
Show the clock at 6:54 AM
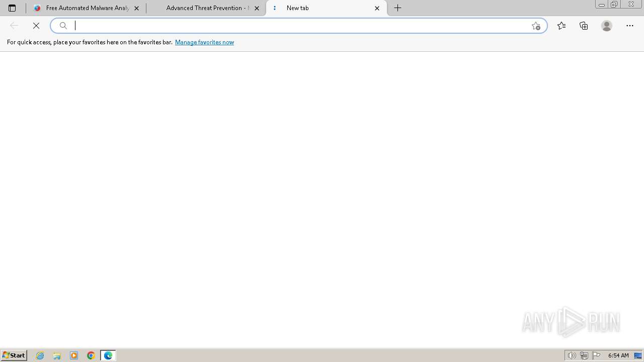coord(618,355)
